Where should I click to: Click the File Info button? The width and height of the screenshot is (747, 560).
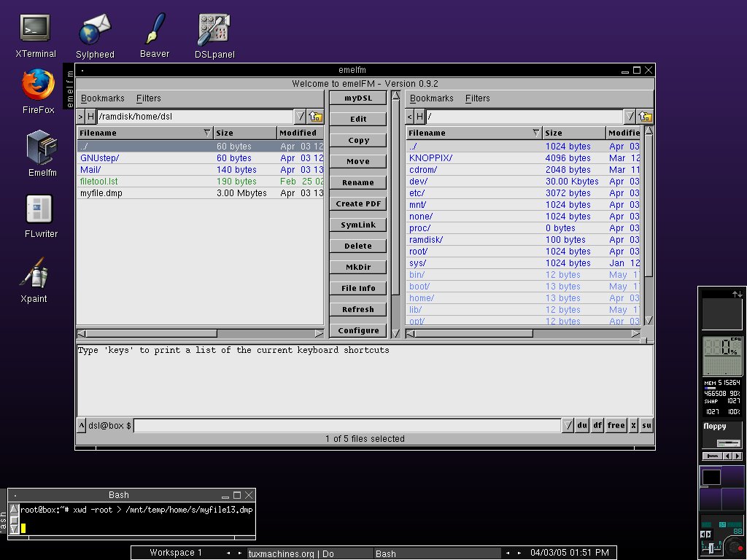click(358, 288)
